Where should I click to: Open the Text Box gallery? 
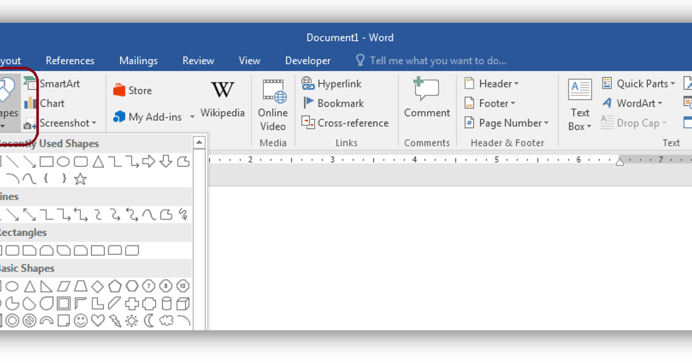tap(579, 105)
